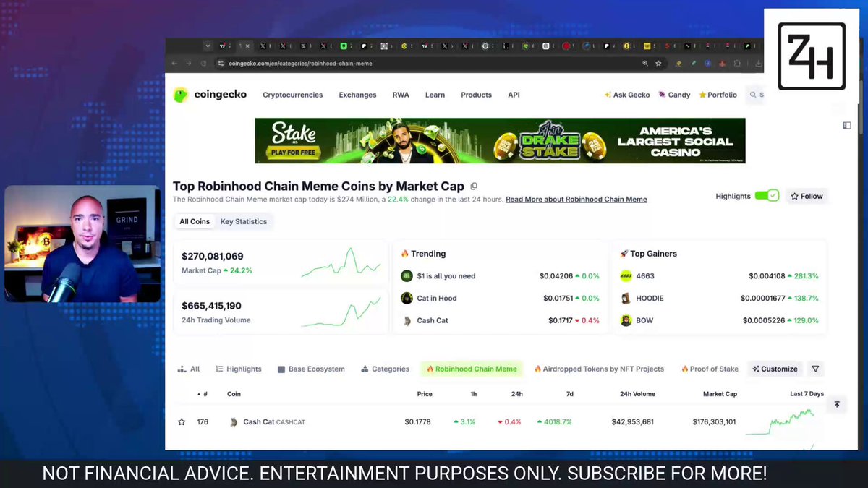Open the RWA menu
Viewport: 868px width, 488px height.
[401, 95]
